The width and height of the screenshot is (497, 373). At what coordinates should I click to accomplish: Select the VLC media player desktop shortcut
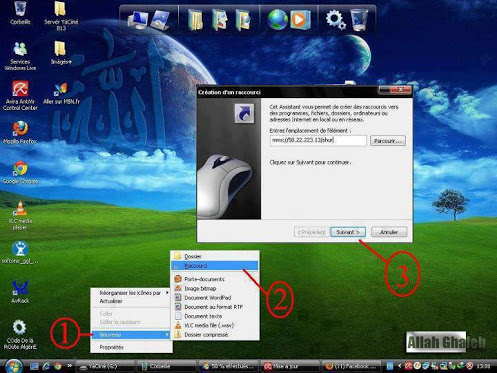pyautogui.click(x=20, y=215)
